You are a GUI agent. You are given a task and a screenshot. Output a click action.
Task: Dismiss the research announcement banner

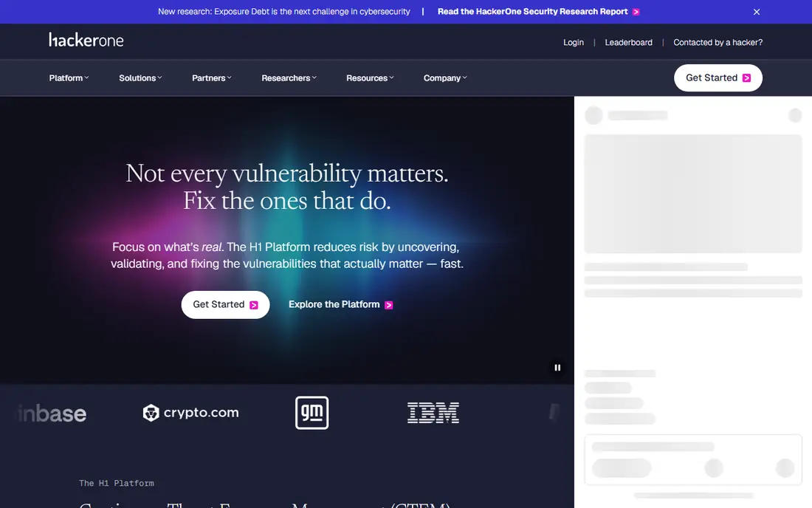756,12
